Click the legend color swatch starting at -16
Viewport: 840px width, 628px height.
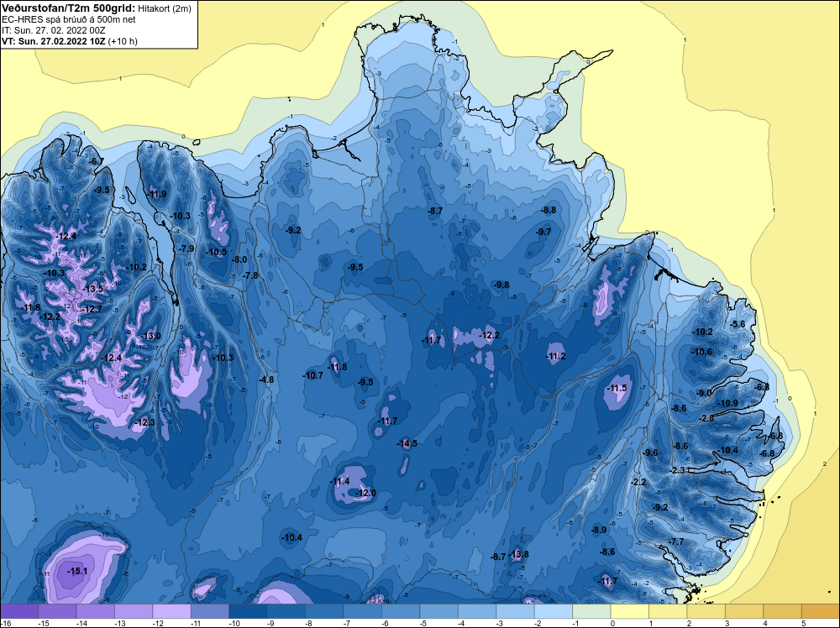tap(19, 611)
